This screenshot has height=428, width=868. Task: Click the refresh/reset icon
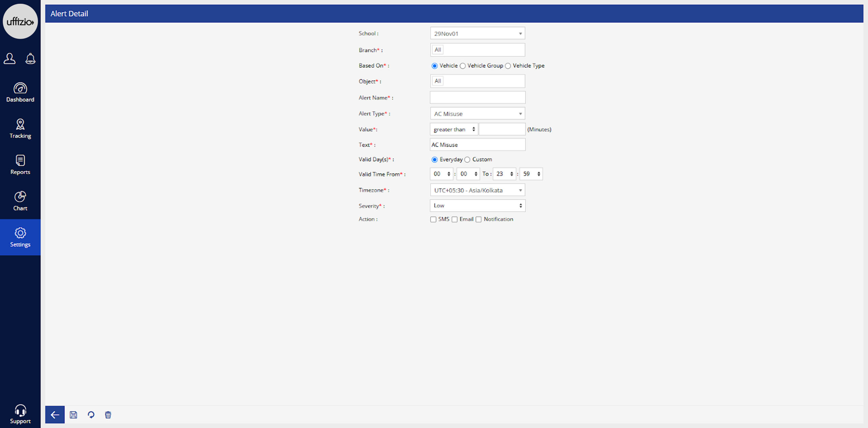click(x=91, y=414)
